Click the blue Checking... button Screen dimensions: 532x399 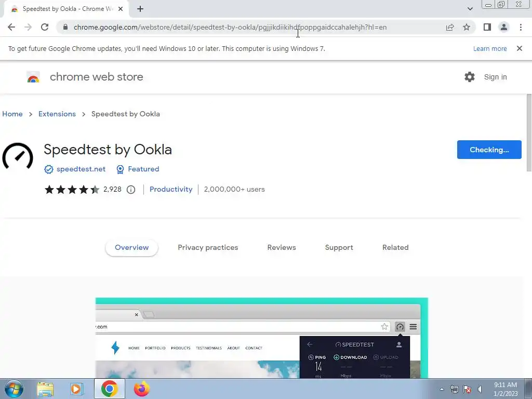point(489,150)
